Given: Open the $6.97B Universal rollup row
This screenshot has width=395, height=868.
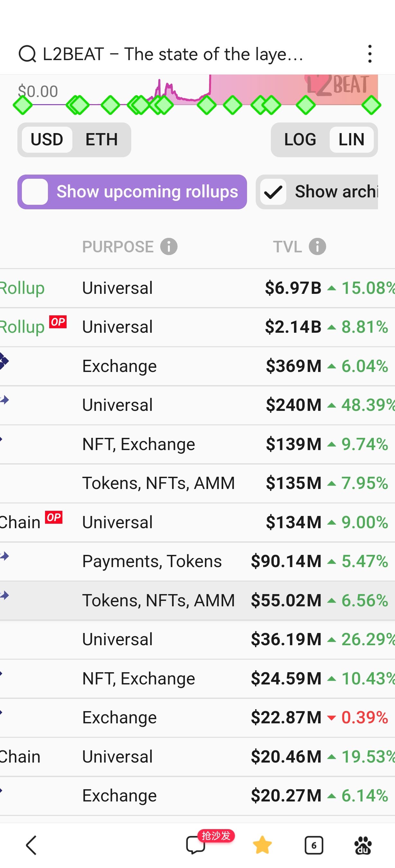Looking at the screenshot, I should click(197, 288).
